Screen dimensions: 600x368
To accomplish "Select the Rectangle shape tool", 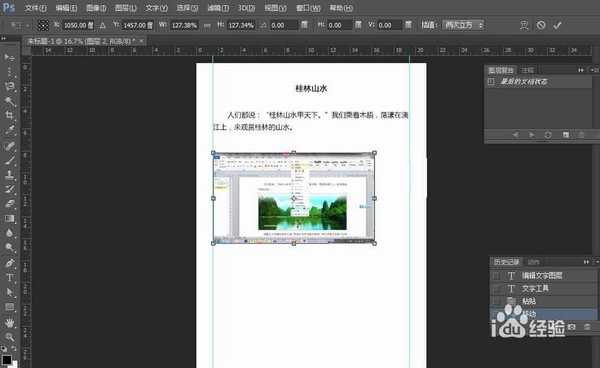I will point(9,307).
